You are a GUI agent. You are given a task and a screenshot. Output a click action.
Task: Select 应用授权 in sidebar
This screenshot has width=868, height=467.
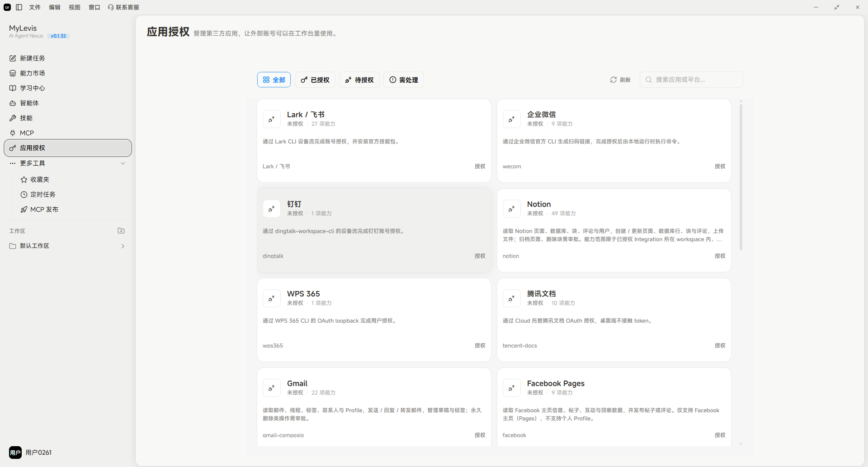click(x=68, y=148)
